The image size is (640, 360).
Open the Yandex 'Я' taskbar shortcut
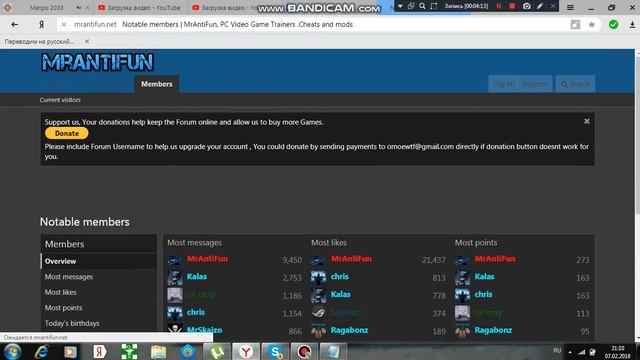100,352
